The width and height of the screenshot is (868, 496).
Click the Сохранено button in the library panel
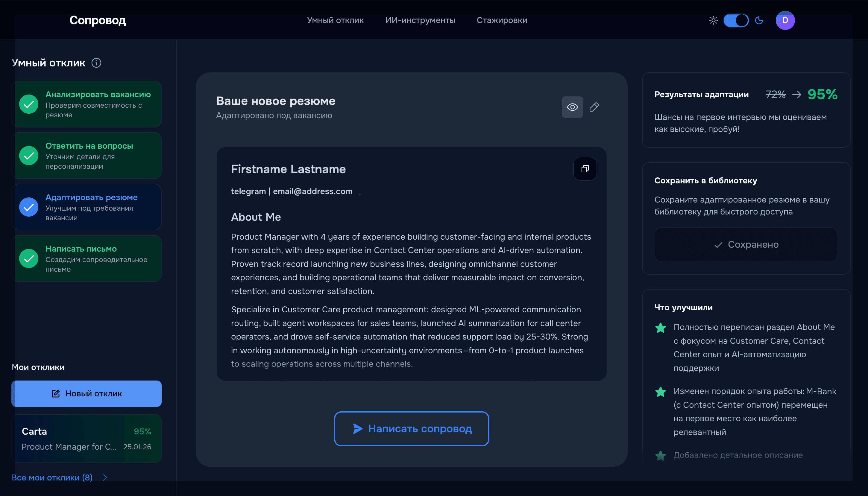coord(746,244)
